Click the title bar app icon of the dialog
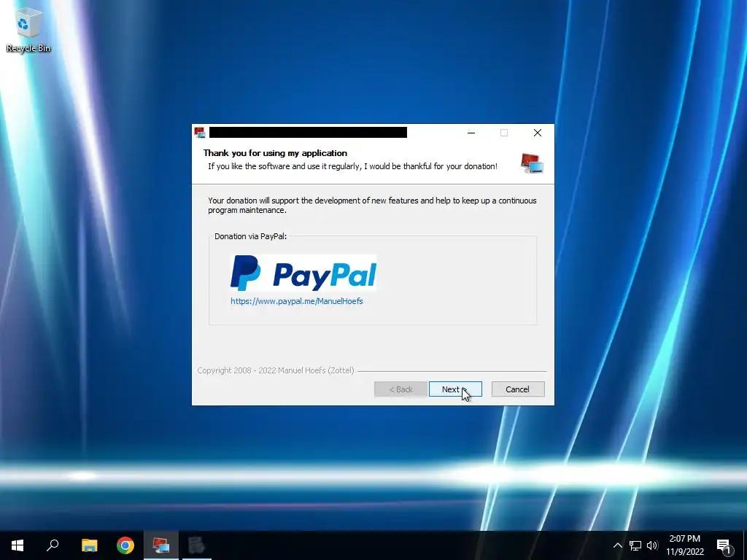The image size is (747, 560). coord(200,133)
